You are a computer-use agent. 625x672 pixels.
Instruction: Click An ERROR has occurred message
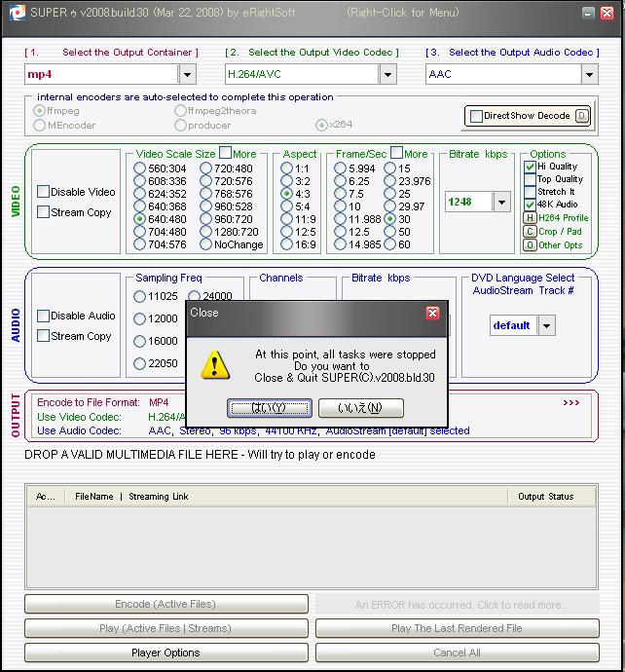click(x=458, y=604)
